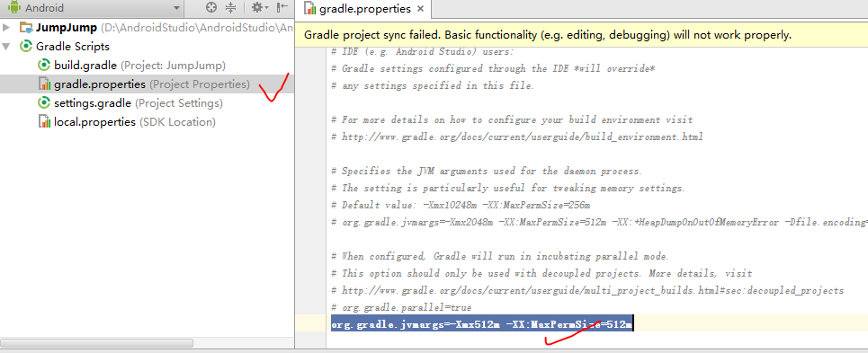Click the scroll-from-source target icon
Viewport: 868px width, 353px height.
pyautogui.click(x=210, y=8)
